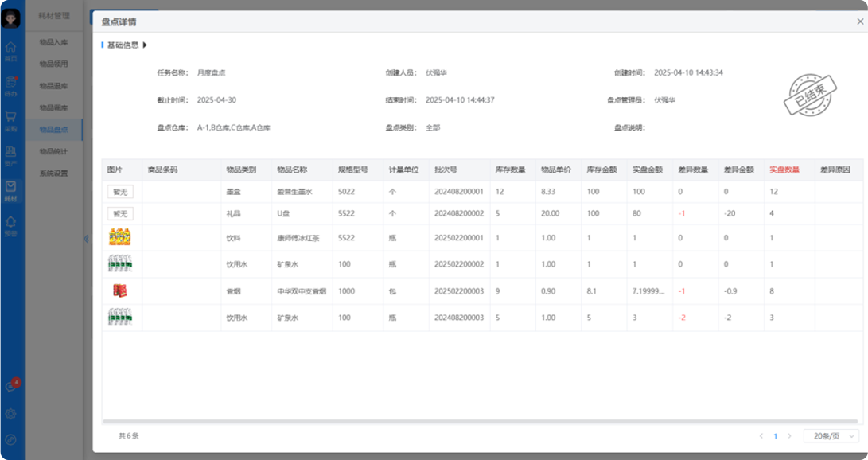
Task: Click the settings gear icon in sidebar
Action: click(x=11, y=414)
